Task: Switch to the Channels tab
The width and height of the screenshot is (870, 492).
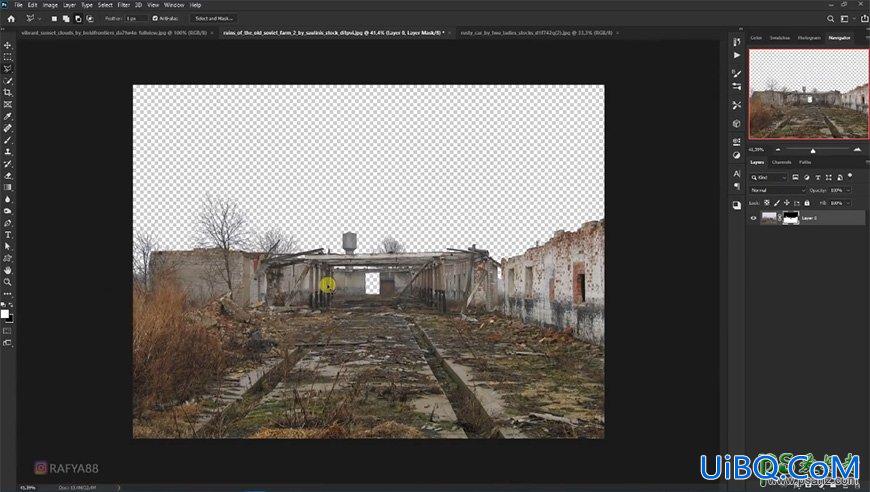Action: [781, 162]
